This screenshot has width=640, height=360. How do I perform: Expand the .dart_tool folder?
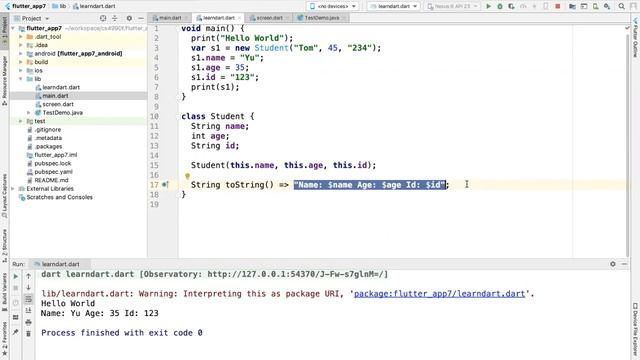(x=21, y=36)
